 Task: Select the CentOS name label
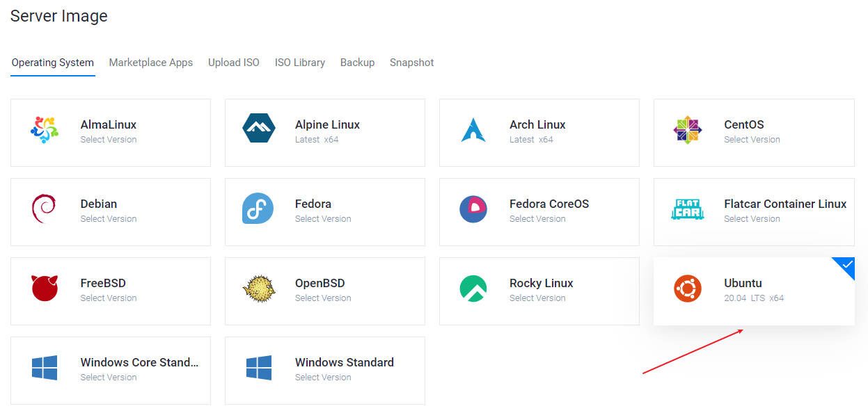(744, 125)
